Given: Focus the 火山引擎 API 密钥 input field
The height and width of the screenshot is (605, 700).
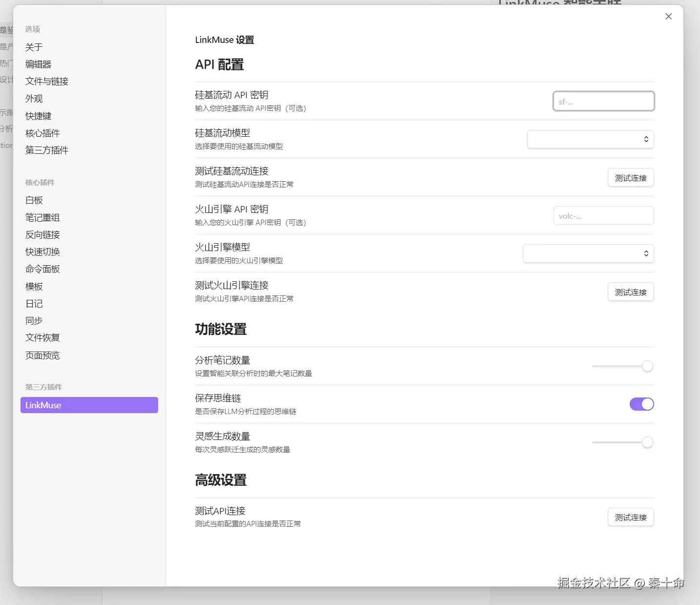Looking at the screenshot, I should [x=603, y=215].
